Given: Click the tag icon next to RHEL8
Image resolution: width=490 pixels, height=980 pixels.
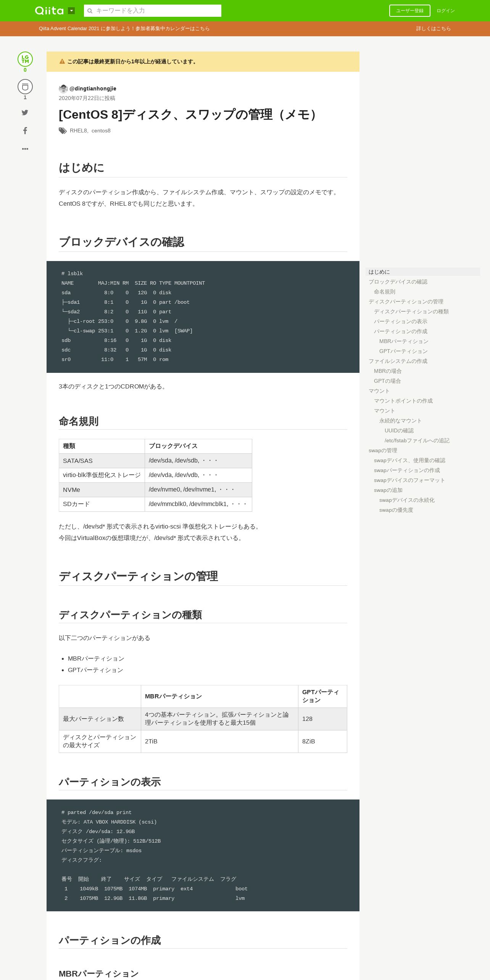Looking at the screenshot, I should 63,131.
